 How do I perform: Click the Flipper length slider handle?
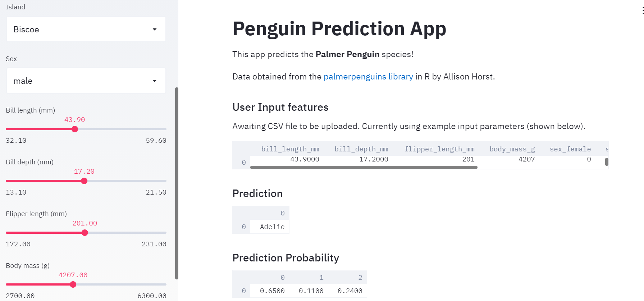pos(85,233)
